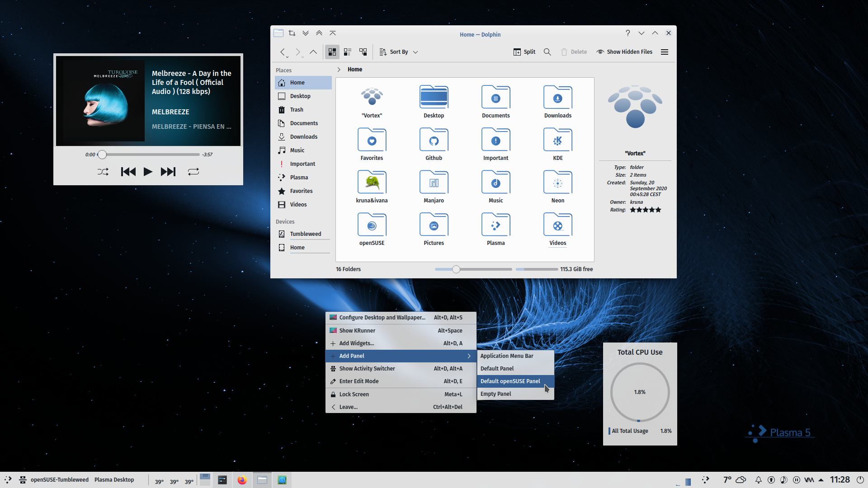Image resolution: width=868 pixels, height=488 pixels.
Task: Open the Sort By dropdown
Action: (x=398, y=52)
